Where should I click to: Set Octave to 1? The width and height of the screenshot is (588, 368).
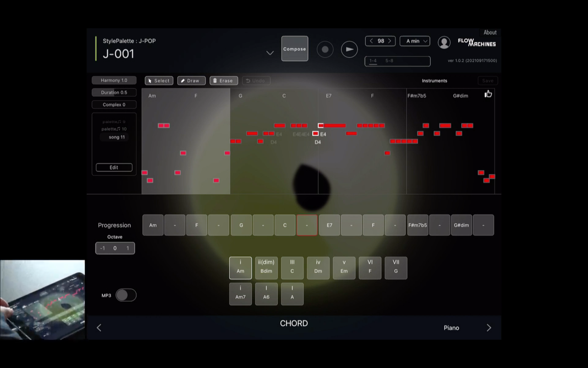tap(128, 248)
